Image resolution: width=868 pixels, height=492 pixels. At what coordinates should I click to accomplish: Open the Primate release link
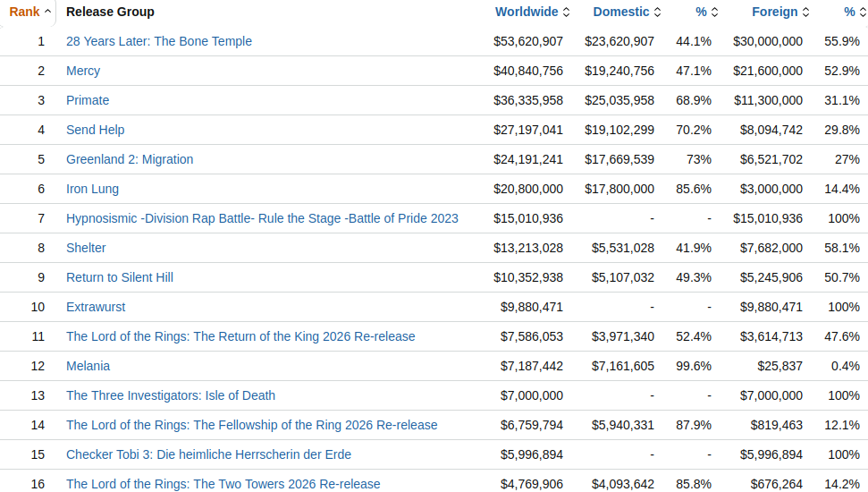click(88, 100)
